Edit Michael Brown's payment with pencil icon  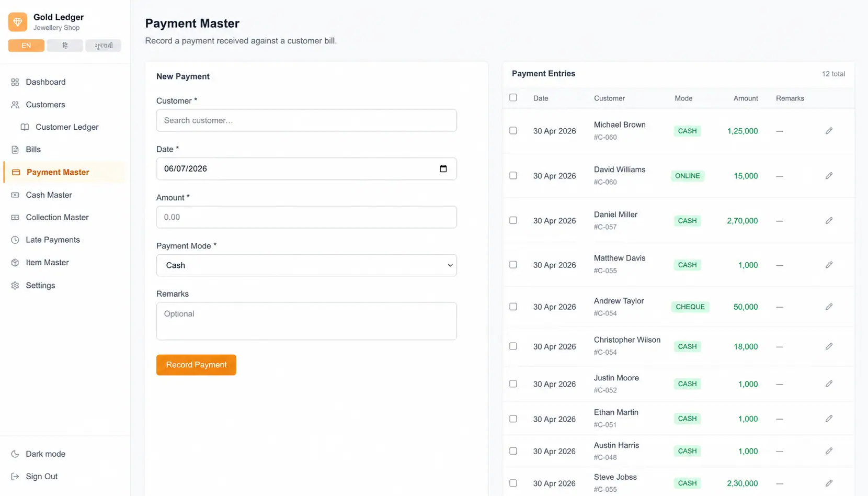pyautogui.click(x=829, y=131)
